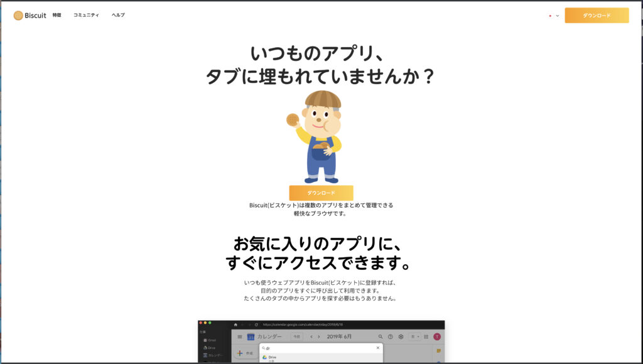Click the boy mascot holding a biscuit
This screenshot has width=643, height=364.
pyautogui.click(x=320, y=136)
